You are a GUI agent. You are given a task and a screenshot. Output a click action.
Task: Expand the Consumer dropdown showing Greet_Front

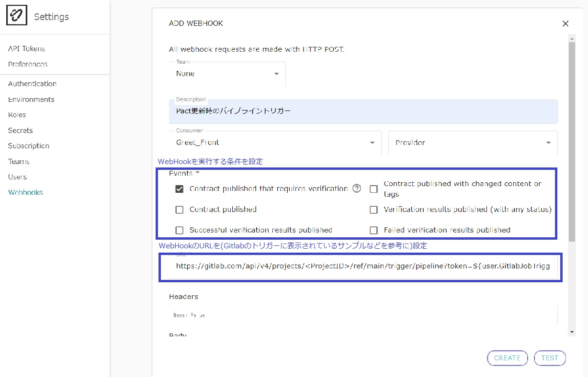coord(275,143)
